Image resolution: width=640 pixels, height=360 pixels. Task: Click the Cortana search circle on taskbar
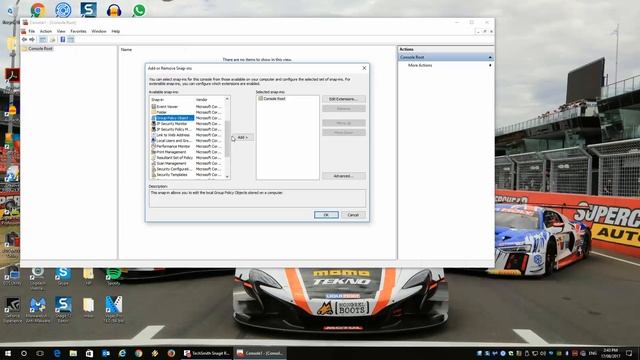click(x=24, y=353)
